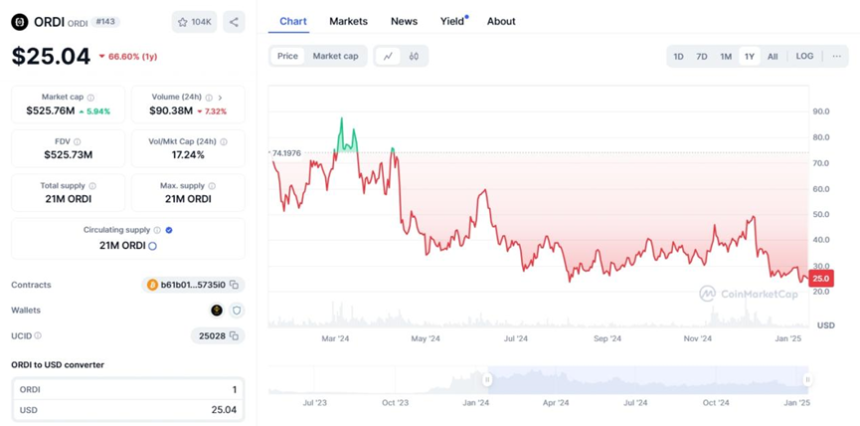860x426 pixels.
Task: Click the Contracts label
Action: pos(31,285)
